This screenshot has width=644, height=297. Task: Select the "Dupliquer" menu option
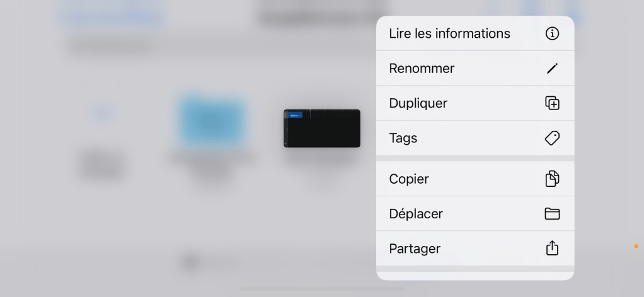click(418, 103)
